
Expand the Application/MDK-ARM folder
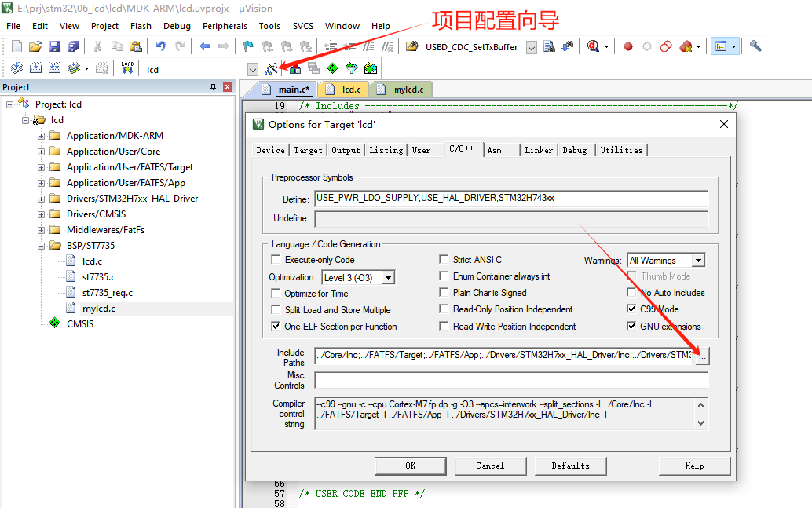click(41, 136)
